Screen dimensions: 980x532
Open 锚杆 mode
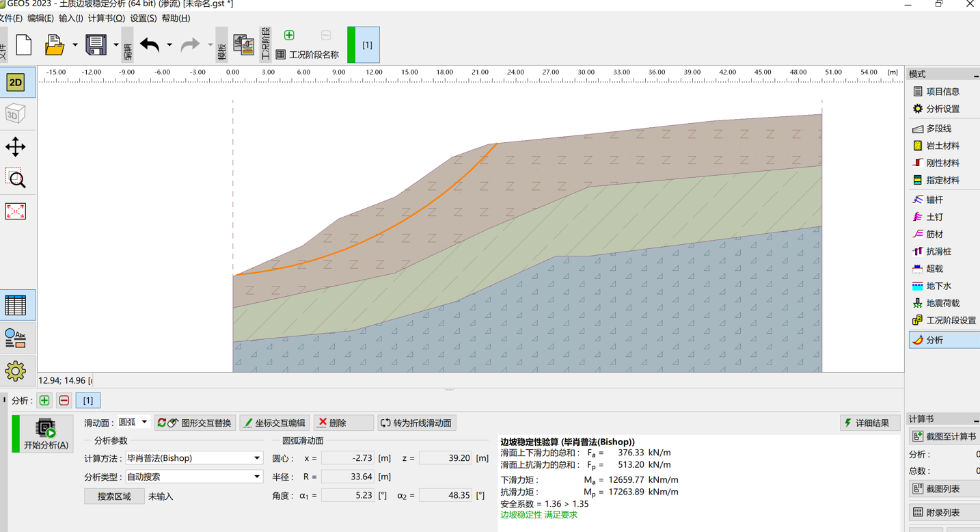[943, 200]
